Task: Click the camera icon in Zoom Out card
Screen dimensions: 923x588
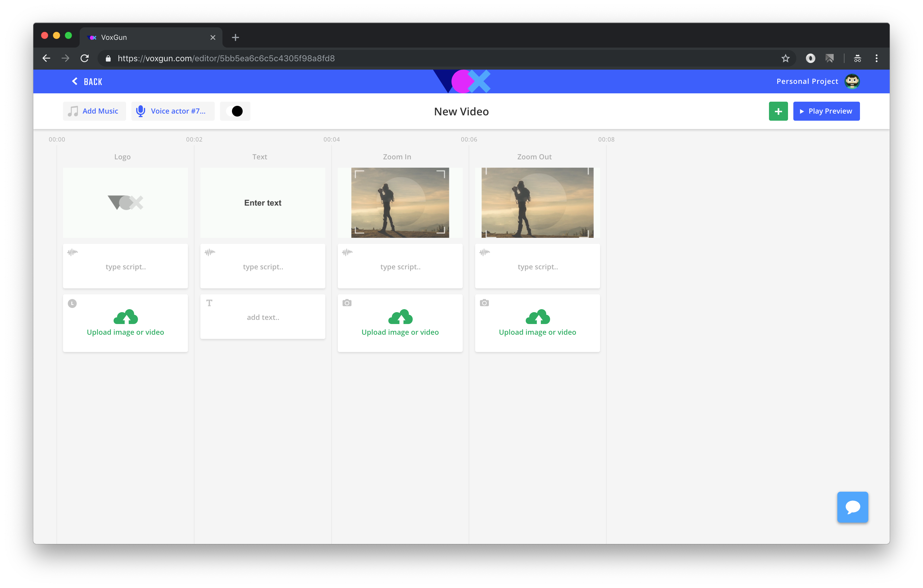Action: click(x=484, y=303)
